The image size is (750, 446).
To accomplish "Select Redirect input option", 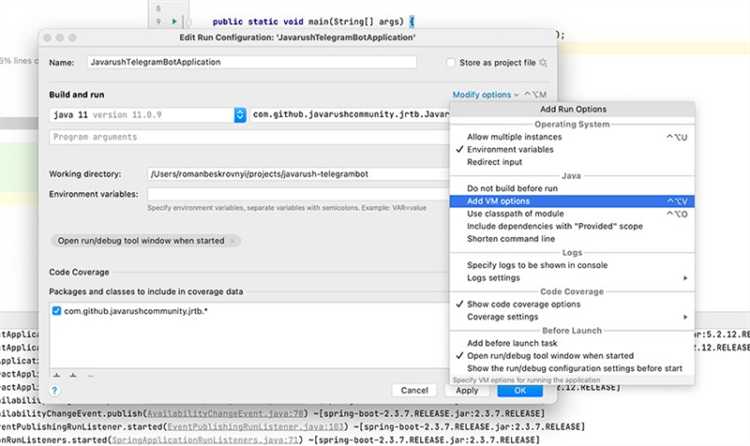I will click(572, 162).
